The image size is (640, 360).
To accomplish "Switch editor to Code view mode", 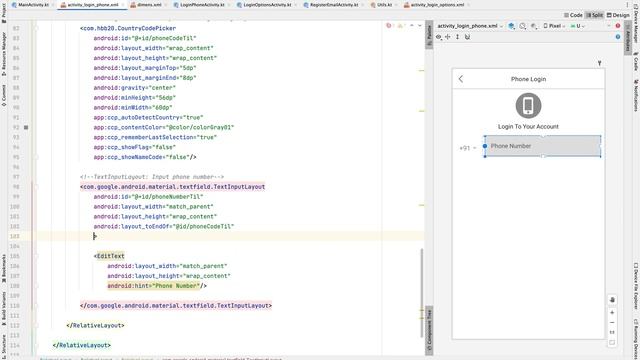I will click(573, 15).
